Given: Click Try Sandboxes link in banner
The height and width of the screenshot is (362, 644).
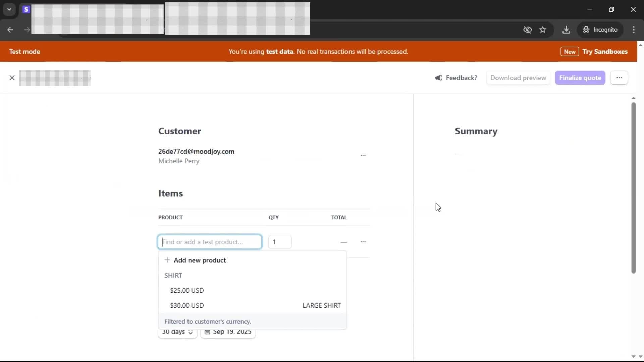Looking at the screenshot, I should tap(605, 52).
